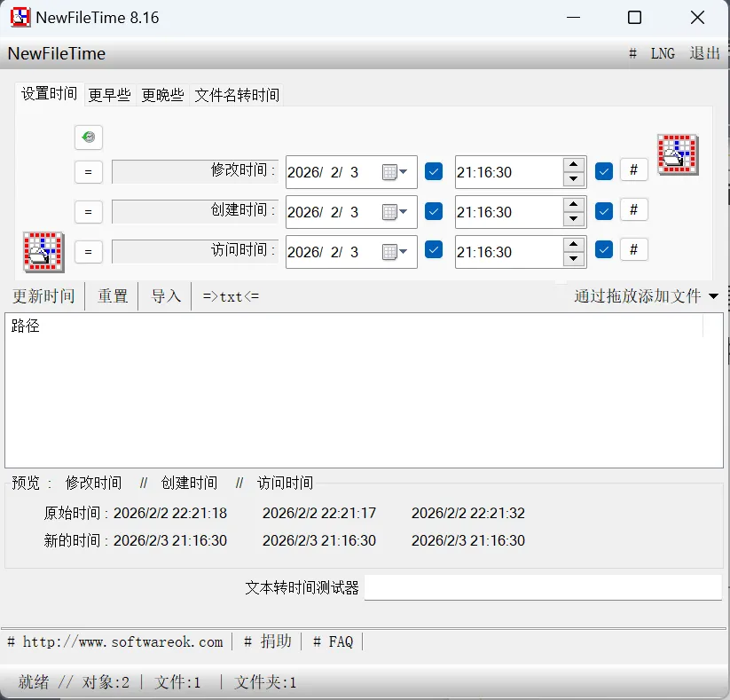The width and height of the screenshot is (730, 700).
Task: Decrease the 访问时间 time with down arrow
Action: [x=574, y=259]
